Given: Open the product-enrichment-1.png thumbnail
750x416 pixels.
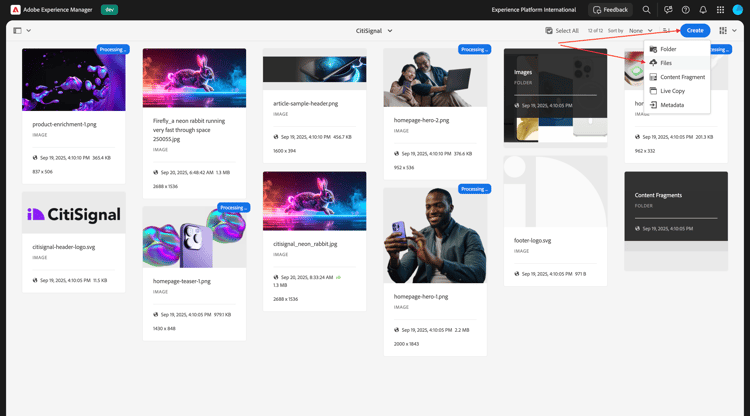Looking at the screenshot, I should click(x=74, y=79).
